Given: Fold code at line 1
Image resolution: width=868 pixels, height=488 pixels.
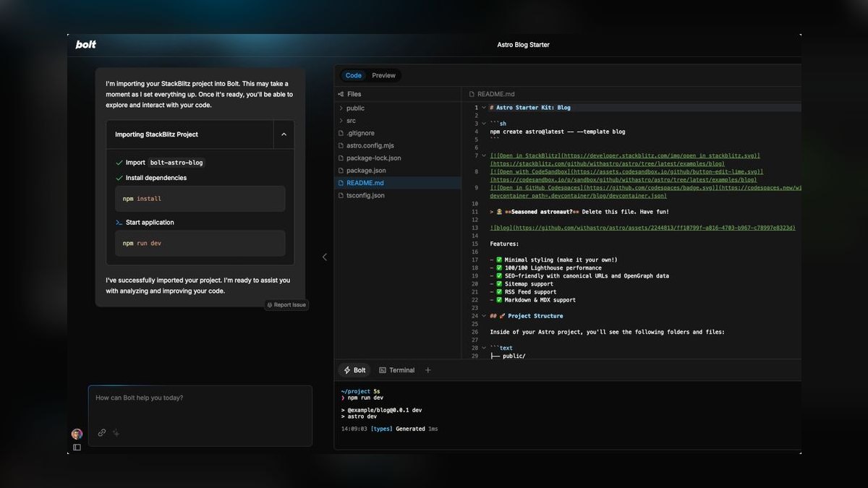Looking at the screenshot, I should coord(484,108).
